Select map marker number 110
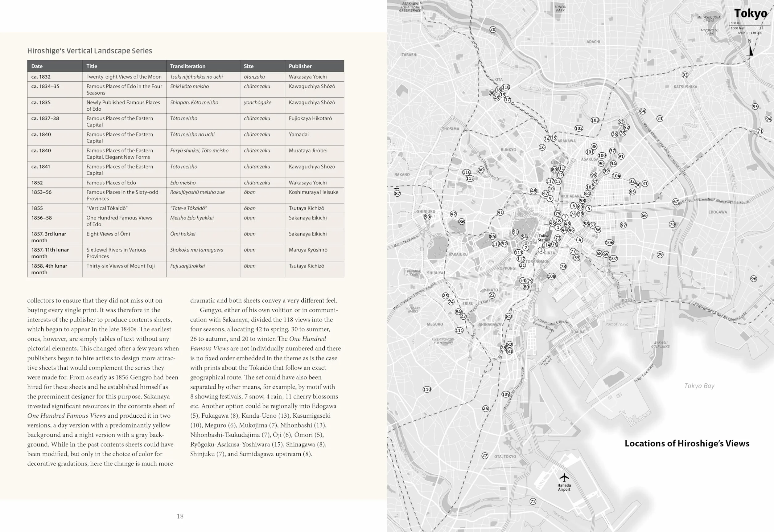The image size is (774, 532). click(x=427, y=389)
